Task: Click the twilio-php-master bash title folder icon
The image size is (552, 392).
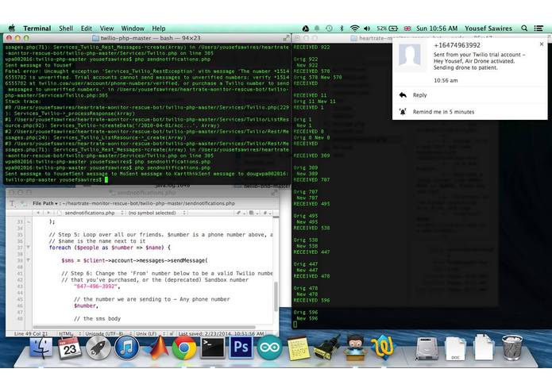Action: pos(95,38)
